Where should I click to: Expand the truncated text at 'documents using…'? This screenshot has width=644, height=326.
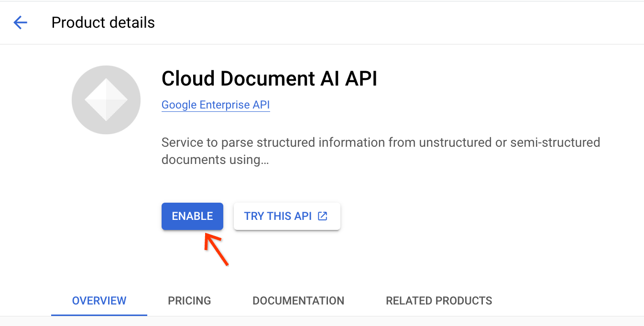coord(215,160)
